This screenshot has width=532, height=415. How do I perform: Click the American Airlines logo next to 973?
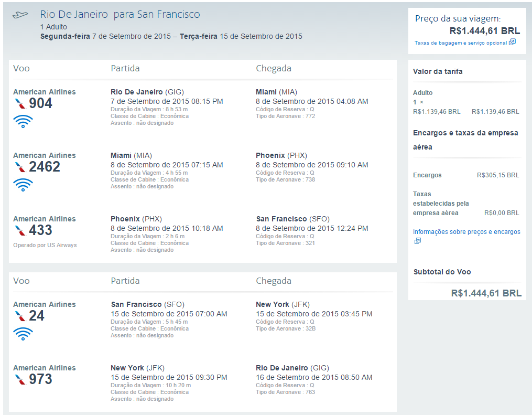(x=20, y=379)
